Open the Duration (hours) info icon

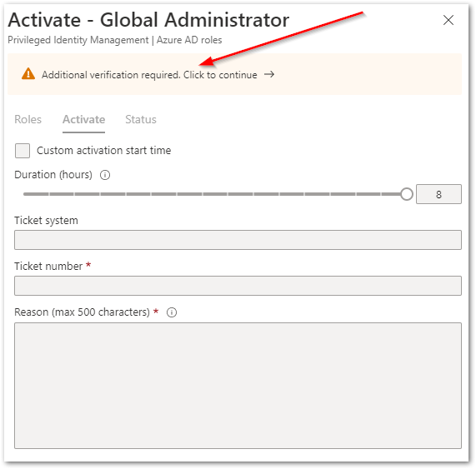click(105, 175)
